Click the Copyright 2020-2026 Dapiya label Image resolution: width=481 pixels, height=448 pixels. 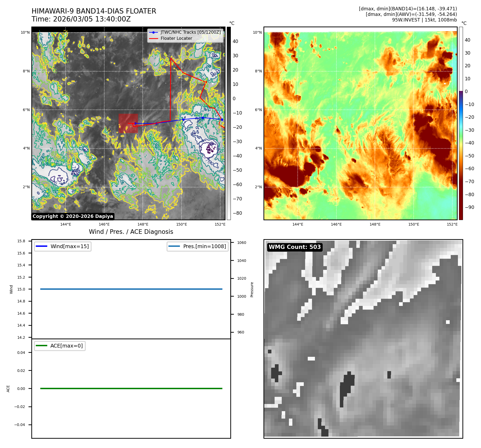click(x=73, y=216)
